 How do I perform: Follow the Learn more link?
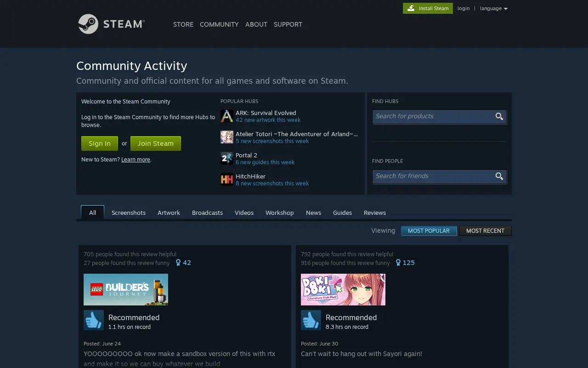pyautogui.click(x=136, y=160)
